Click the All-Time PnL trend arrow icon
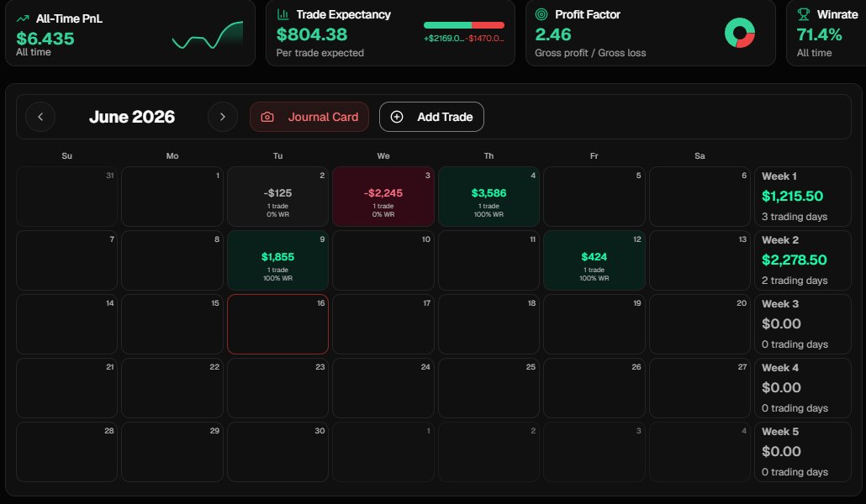 coord(23,18)
